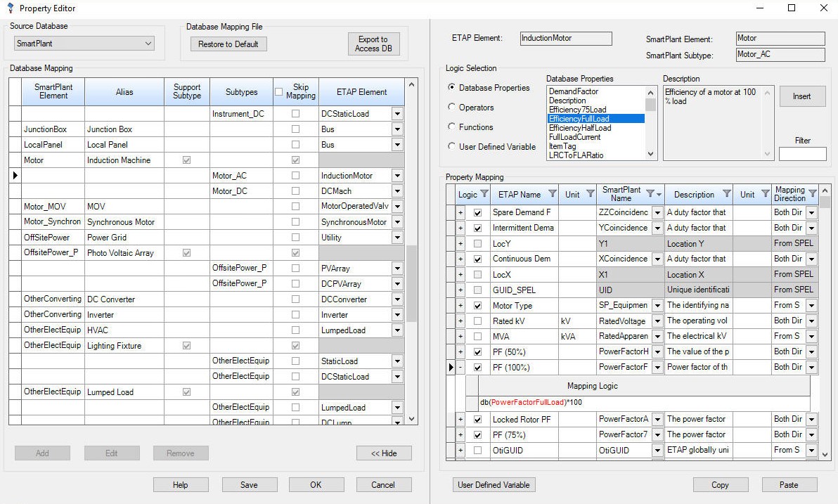Viewport: 838px width, 504px height.
Task: Open ETAP Element dropdown for Motor_Synchron row
Action: [396, 221]
